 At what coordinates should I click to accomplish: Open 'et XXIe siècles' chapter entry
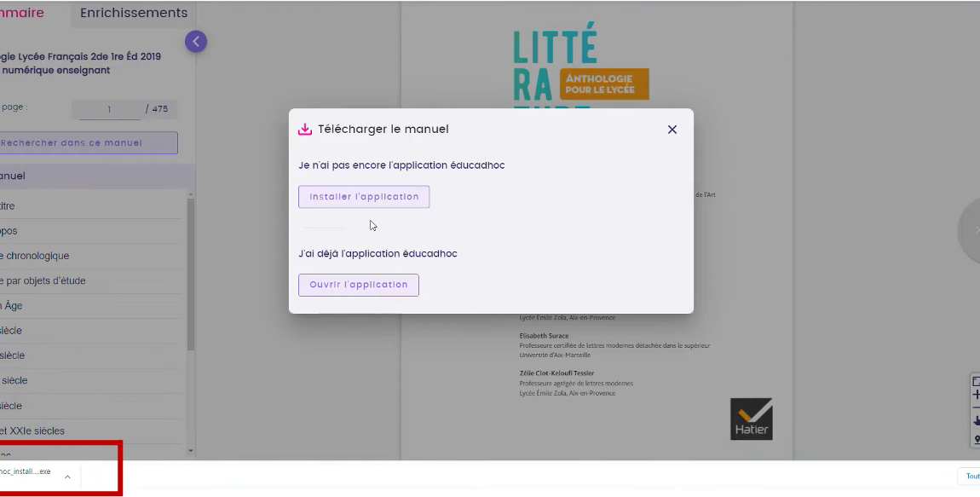click(x=32, y=431)
